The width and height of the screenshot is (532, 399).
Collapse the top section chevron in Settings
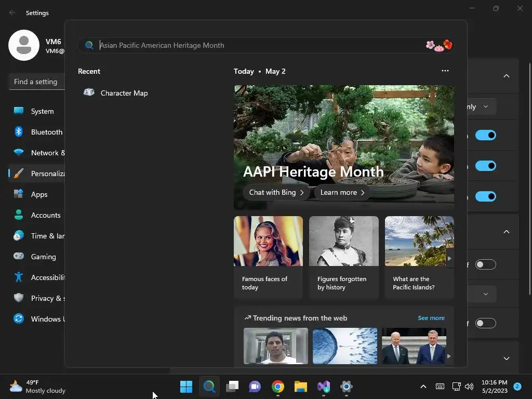tap(506, 76)
